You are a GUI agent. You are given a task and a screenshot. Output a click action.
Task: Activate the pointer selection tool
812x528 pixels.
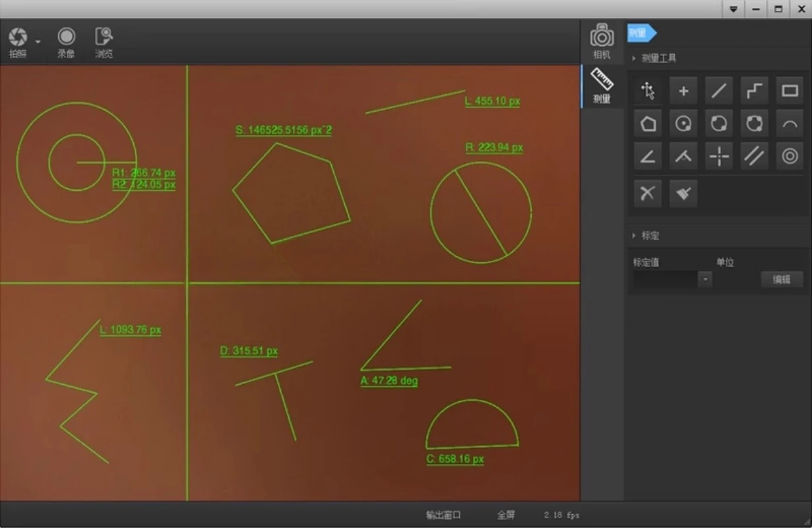648,91
